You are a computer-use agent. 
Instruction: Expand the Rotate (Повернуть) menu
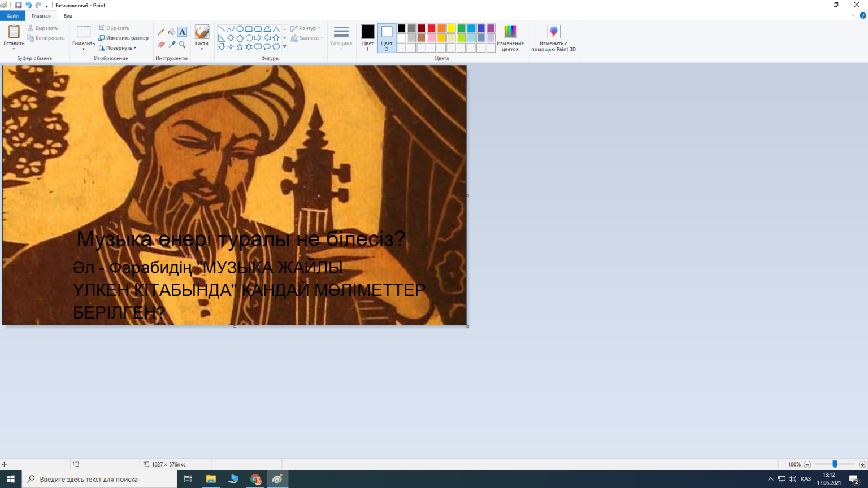tap(118, 48)
